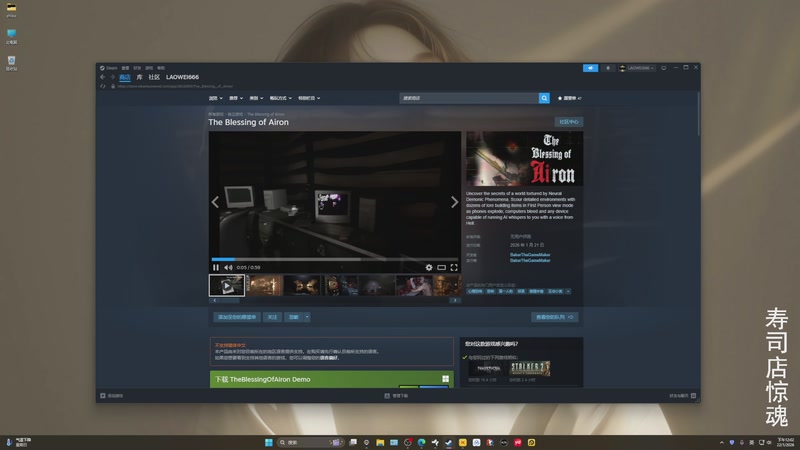Select the first trailer thumbnail
The height and width of the screenshot is (450, 800).
(x=227, y=285)
